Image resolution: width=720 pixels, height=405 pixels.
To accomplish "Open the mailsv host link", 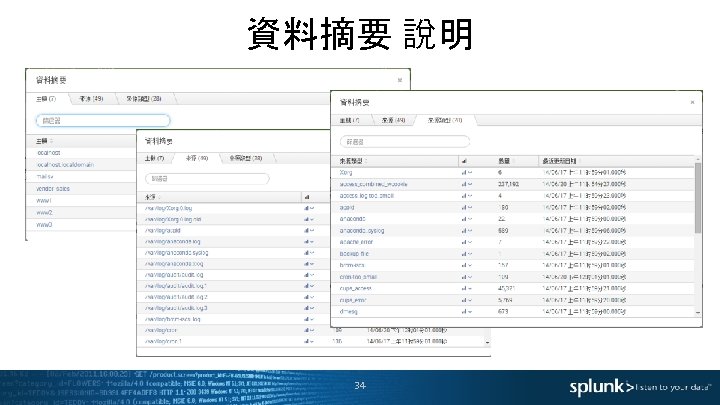I will [x=45, y=176].
